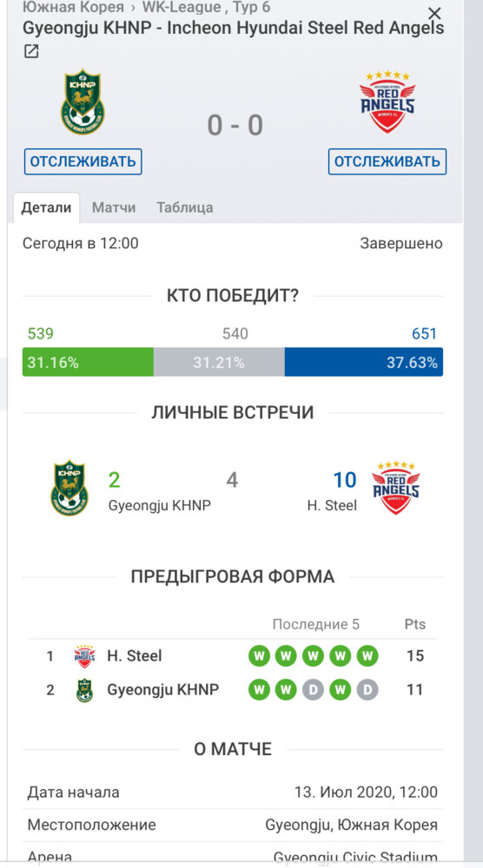Open match in external link icon
This screenshot has width=483, height=868.
tap(31, 52)
